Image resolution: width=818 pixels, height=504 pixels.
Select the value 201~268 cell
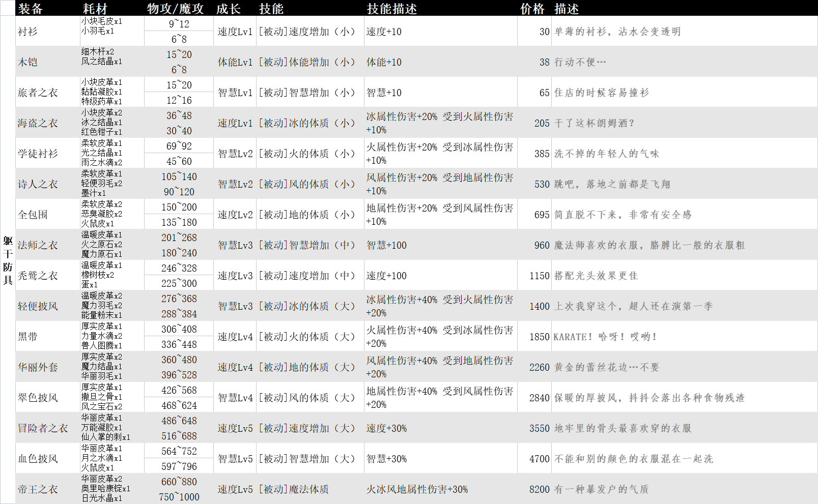coord(179,237)
